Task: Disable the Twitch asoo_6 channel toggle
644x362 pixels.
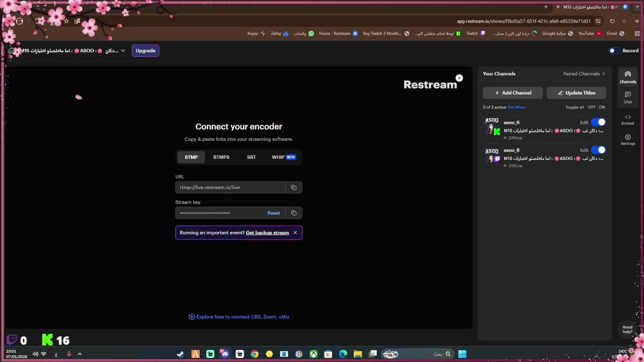Action: pyautogui.click(x=599, y=150)
